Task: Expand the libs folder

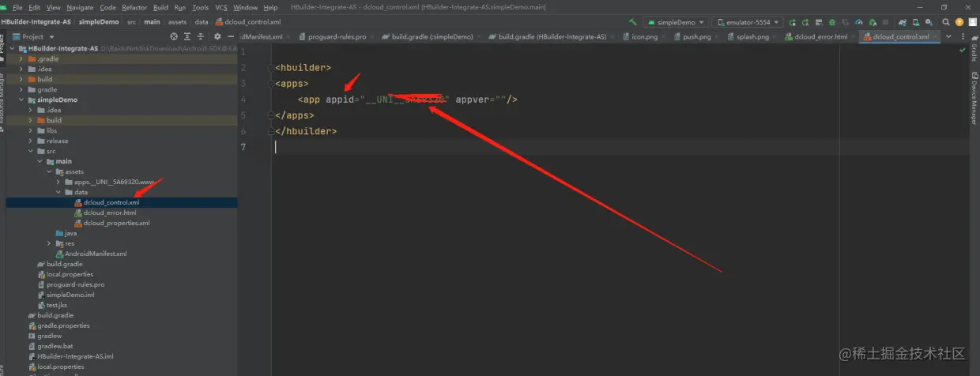Action: point(31,130)
